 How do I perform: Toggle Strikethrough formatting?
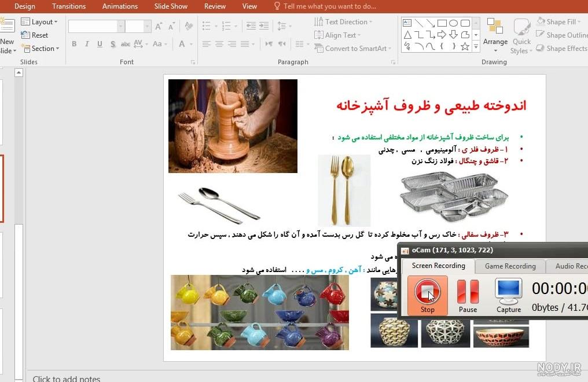[126, 44]
